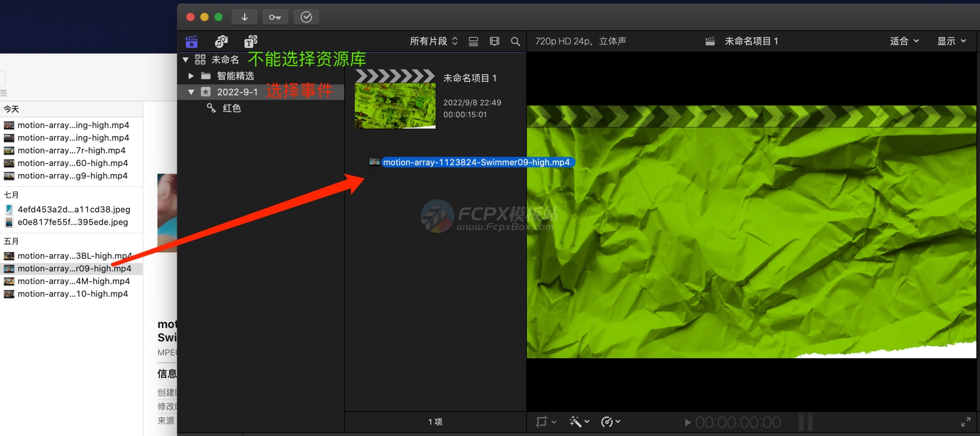The image size is (980, 436).
Task: Select the 未命名项目 1 project thumbnail
Action: 395,105
